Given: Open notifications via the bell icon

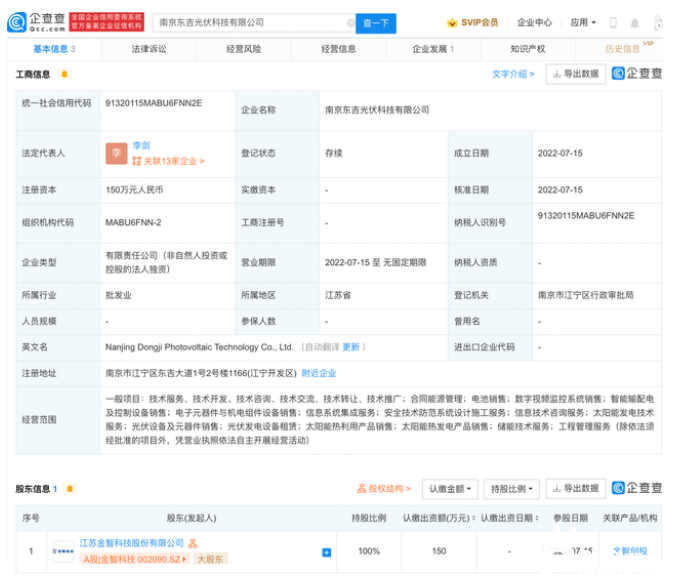Looking at the screenshot, I should coord(635,22).
